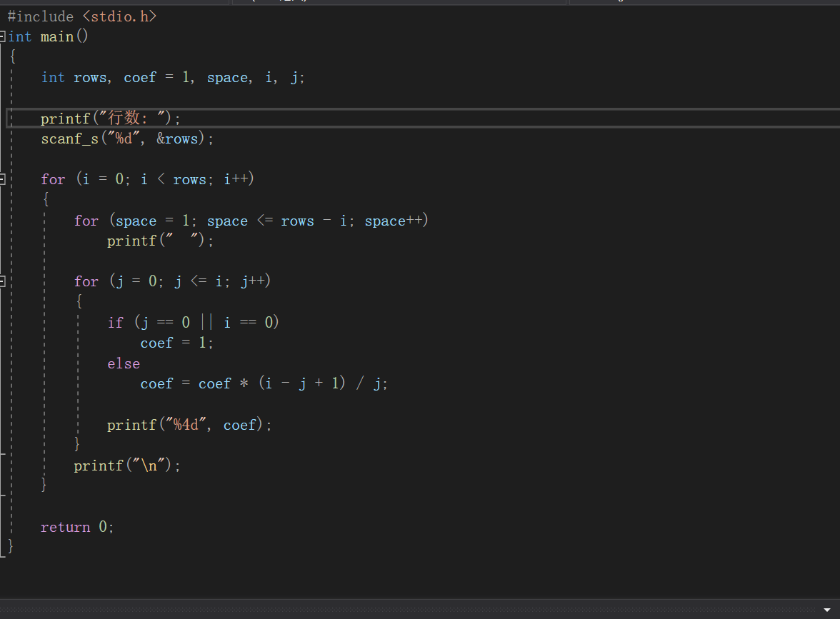Click the for loop header with i < rows
This screenshot has height=619, width=840.
tap(147, 179)
